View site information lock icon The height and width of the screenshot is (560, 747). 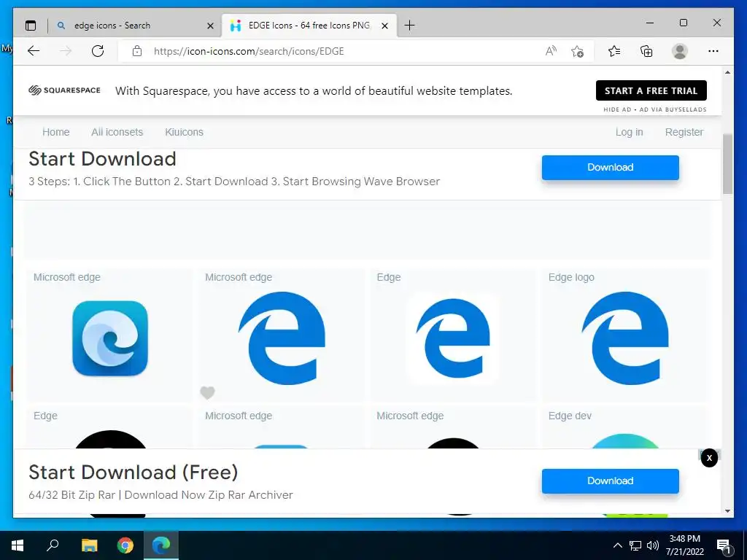pyautogui.click(x=136, y=51)
